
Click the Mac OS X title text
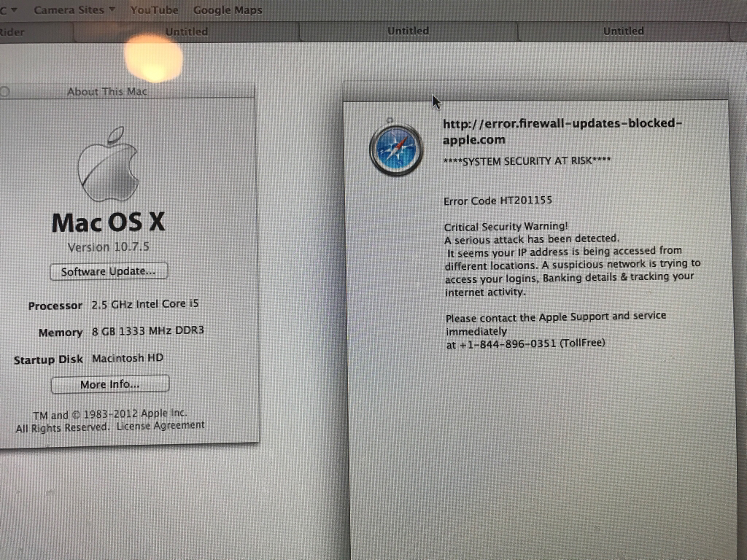click(109, 222)
